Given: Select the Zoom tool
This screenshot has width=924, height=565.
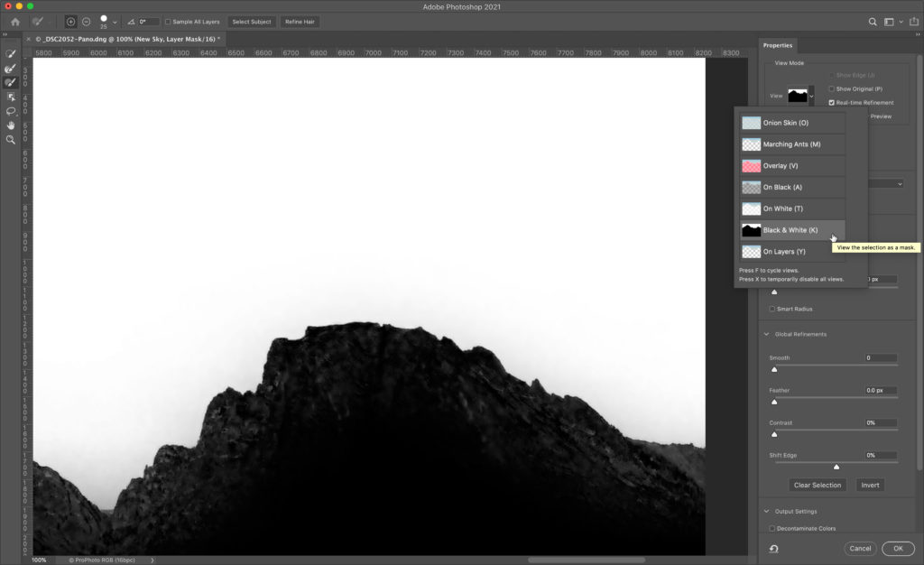Looking at the screenshot, I should [11, 140].
